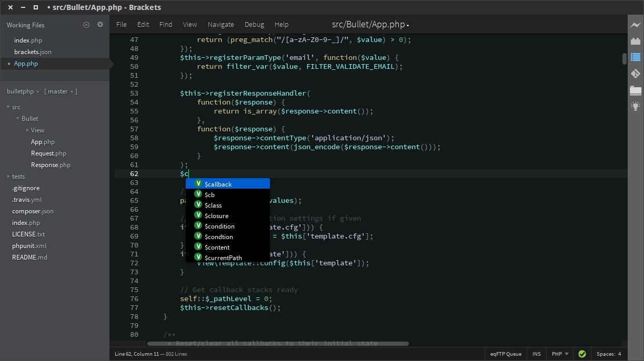Open the View menu

190,24
